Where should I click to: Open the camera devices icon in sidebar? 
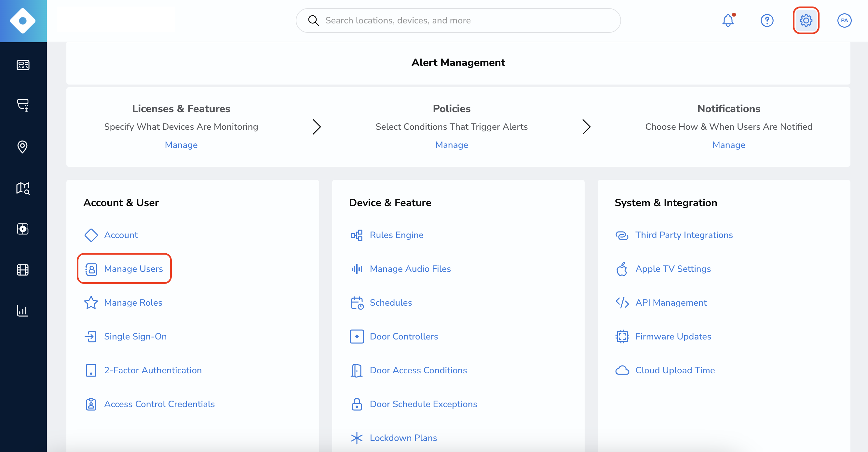[23, 105]
